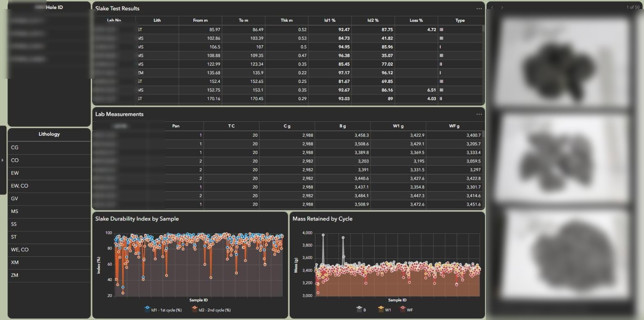This screenshot has width=644, height=320.
Task: Select GV in the Lithology list
Action: click(49, 199)
